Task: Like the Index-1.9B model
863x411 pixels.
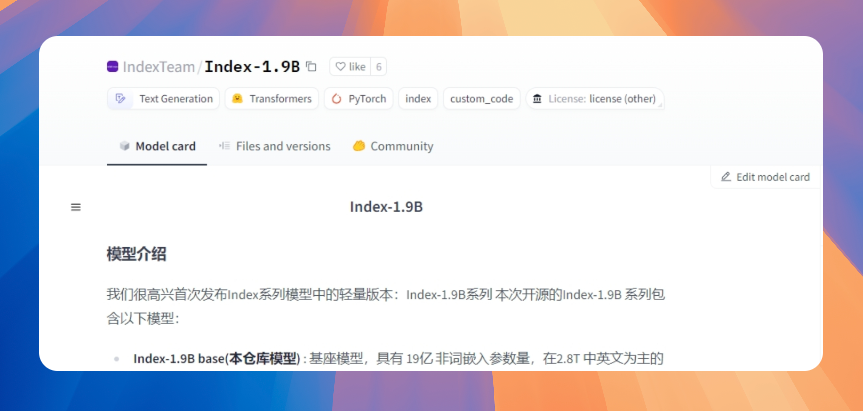Action: [351, 67]
